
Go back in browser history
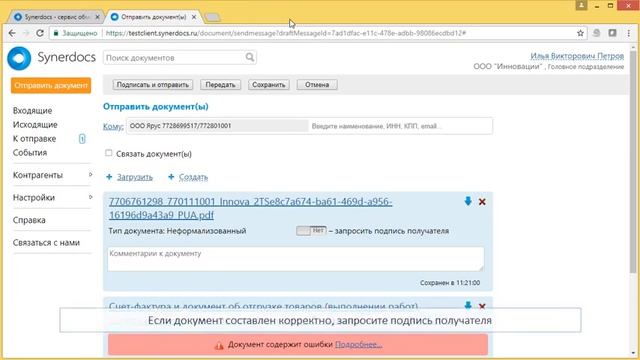tap(12, 33)
